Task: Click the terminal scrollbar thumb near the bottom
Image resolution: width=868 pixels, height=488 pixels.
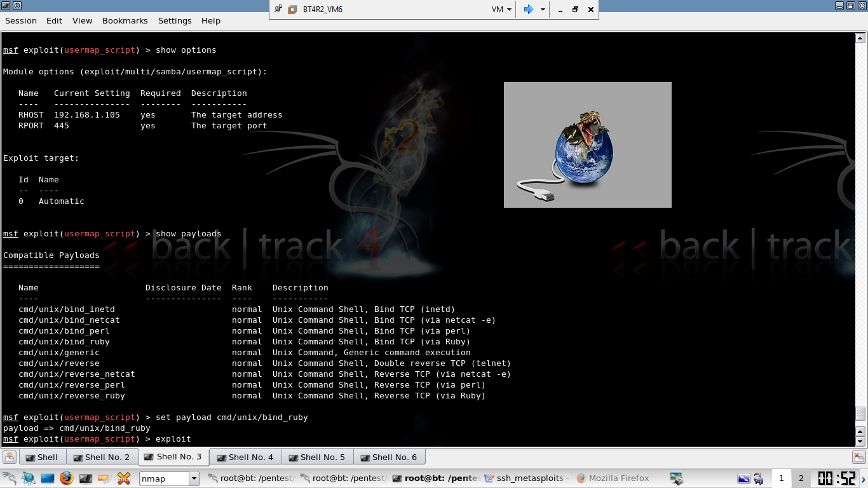Action: click(x=861, y=415)
